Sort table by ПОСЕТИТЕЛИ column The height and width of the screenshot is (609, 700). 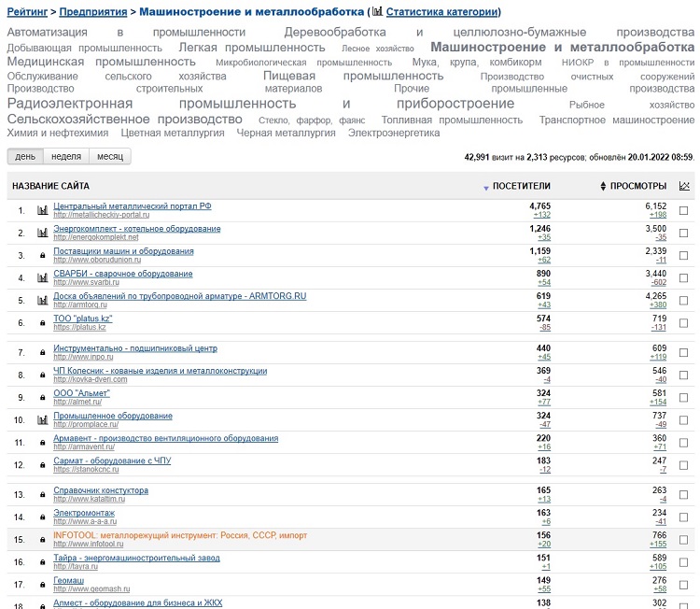coord(521,186)
